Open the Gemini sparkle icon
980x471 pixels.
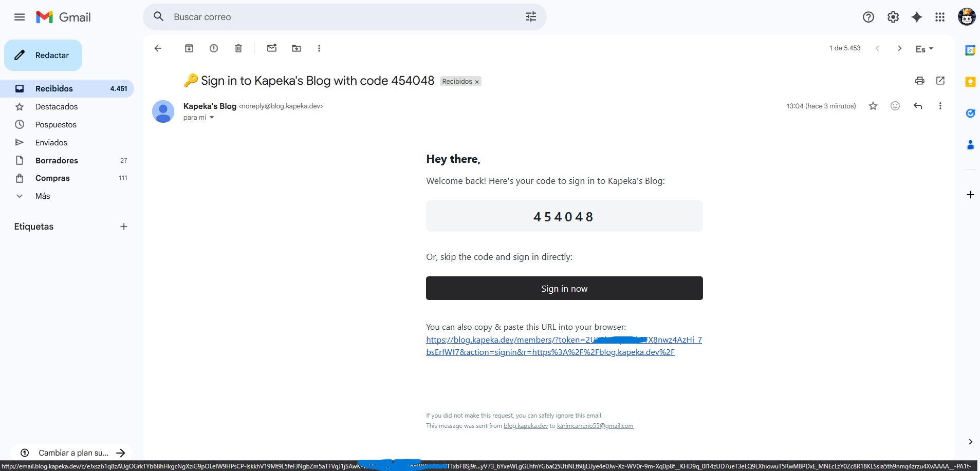[917, 17]
